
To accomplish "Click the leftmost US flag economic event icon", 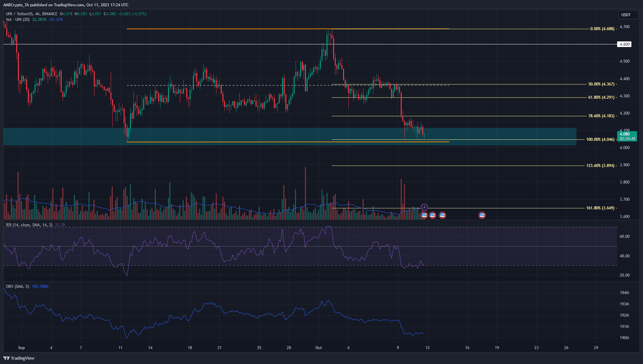I will coord(424,215).
